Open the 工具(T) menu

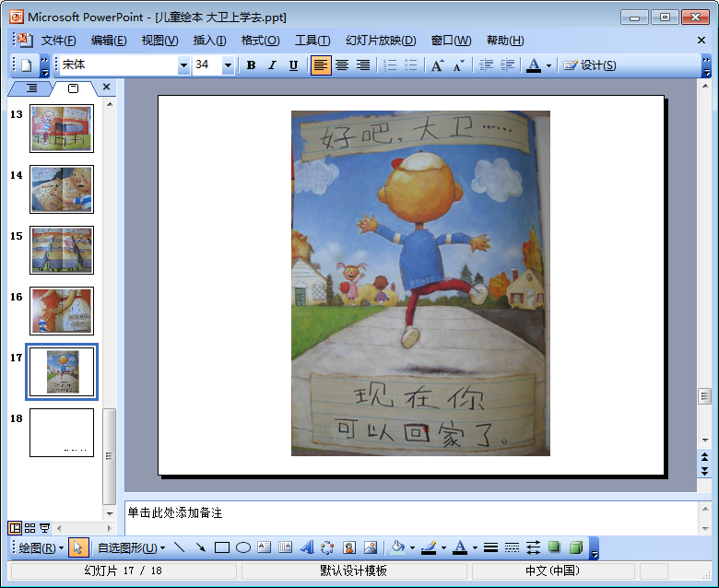(312, 41)
